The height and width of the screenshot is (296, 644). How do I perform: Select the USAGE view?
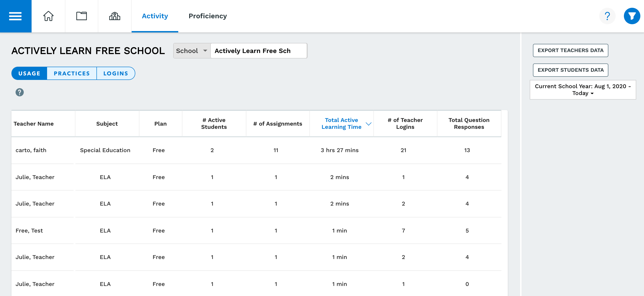pyautogui.click(x=29, y=74)
